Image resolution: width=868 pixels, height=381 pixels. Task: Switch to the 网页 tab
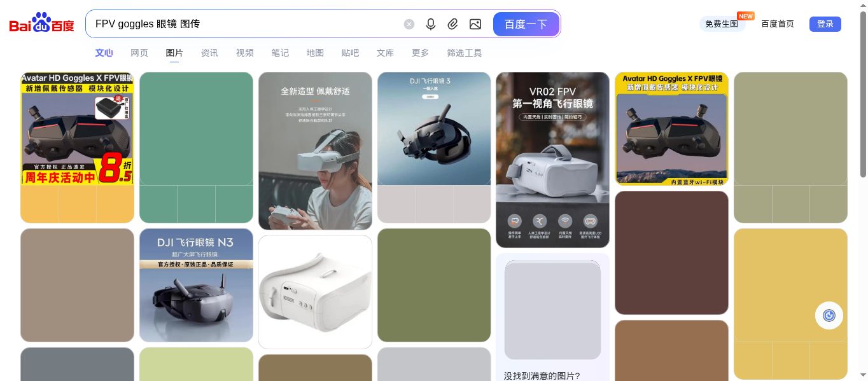[139, 53]
